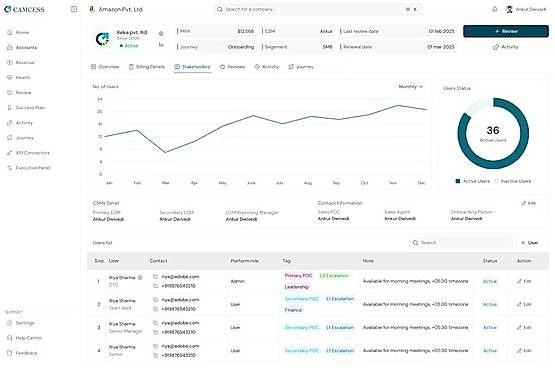The height and width of the screenshot is (368, 555).
Task: Click the Onboarding journey value
Action: [x=241, y=47]
